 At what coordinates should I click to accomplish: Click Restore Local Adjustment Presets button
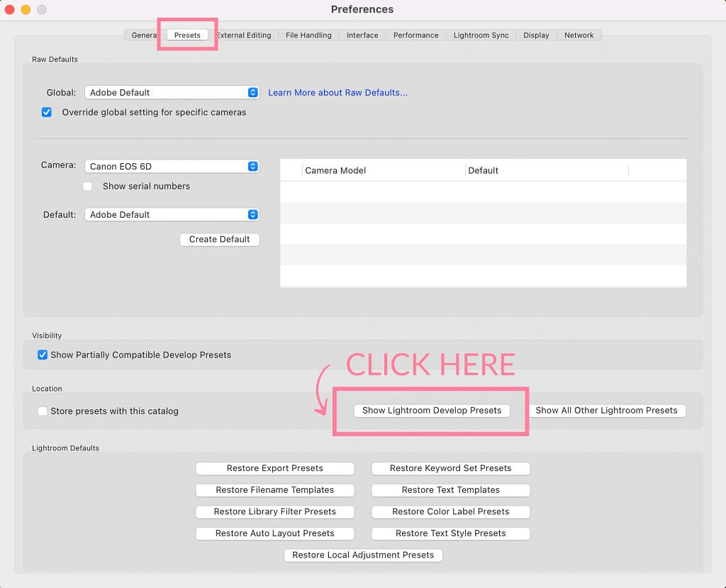(x=363, y=555)
